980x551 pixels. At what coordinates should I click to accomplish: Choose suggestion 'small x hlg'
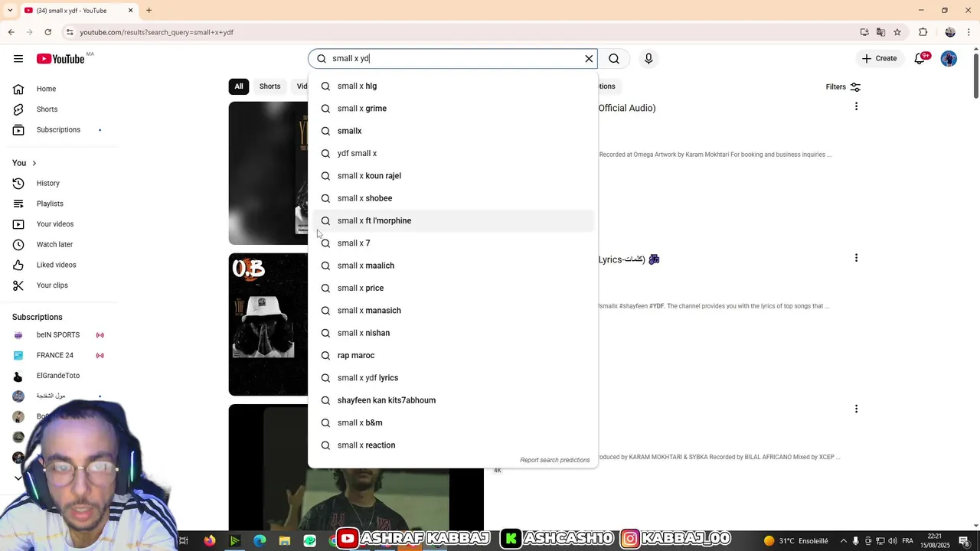(x=453, y=86)
